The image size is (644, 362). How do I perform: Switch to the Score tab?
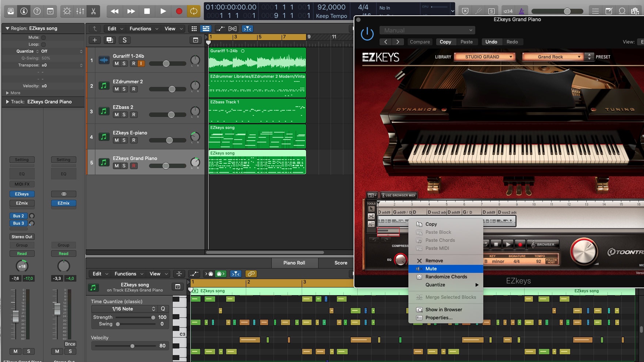340,263
